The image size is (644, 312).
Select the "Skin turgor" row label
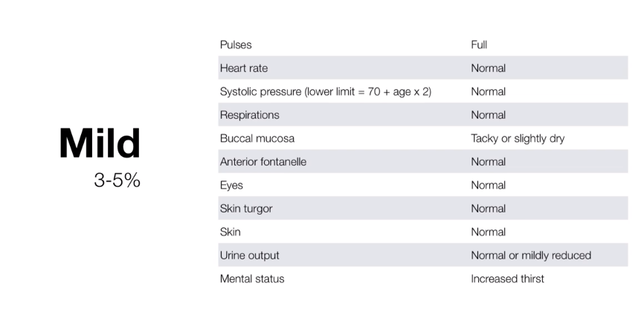pos(246,209)
